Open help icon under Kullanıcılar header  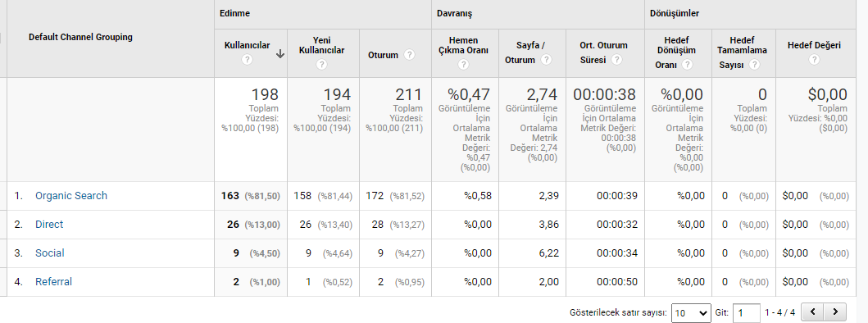tap(247, 60)
